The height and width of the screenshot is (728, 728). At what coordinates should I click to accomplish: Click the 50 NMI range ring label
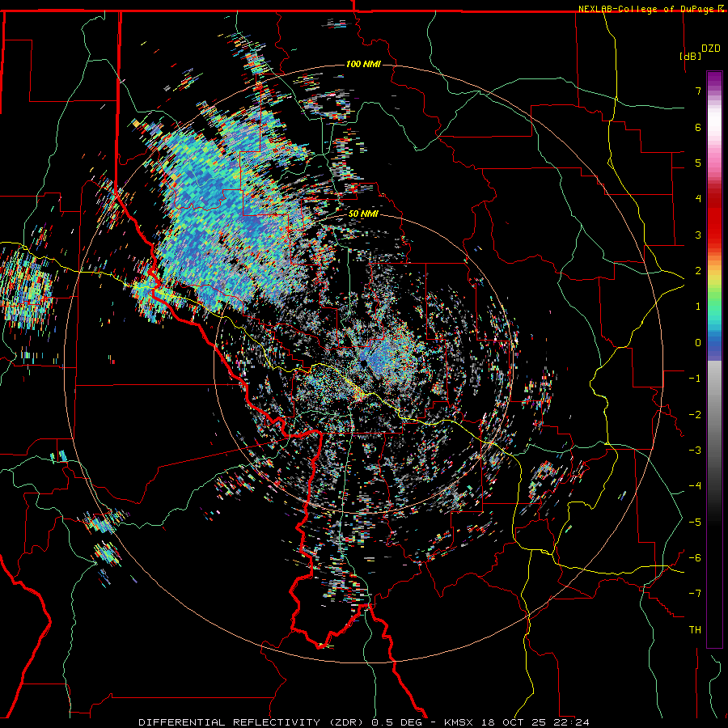pos(363,214)
